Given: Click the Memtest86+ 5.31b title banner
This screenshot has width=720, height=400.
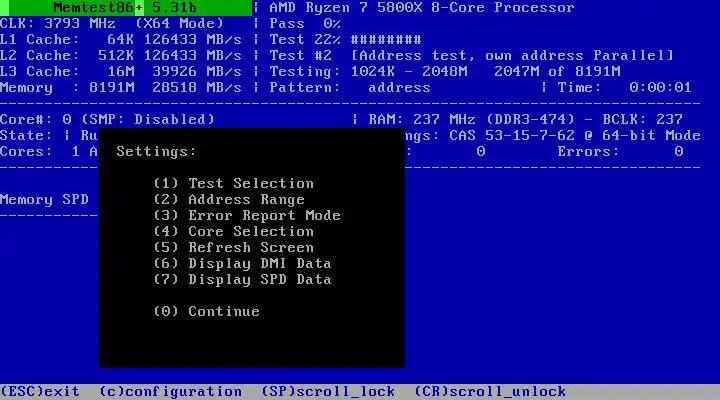Looking at the screenshot, I should (x=126, y=8).
